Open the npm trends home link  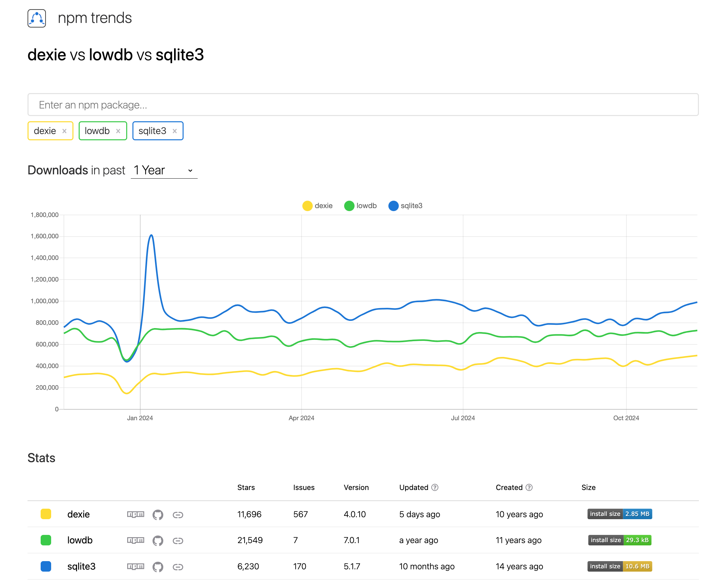(x=94, y=18)
